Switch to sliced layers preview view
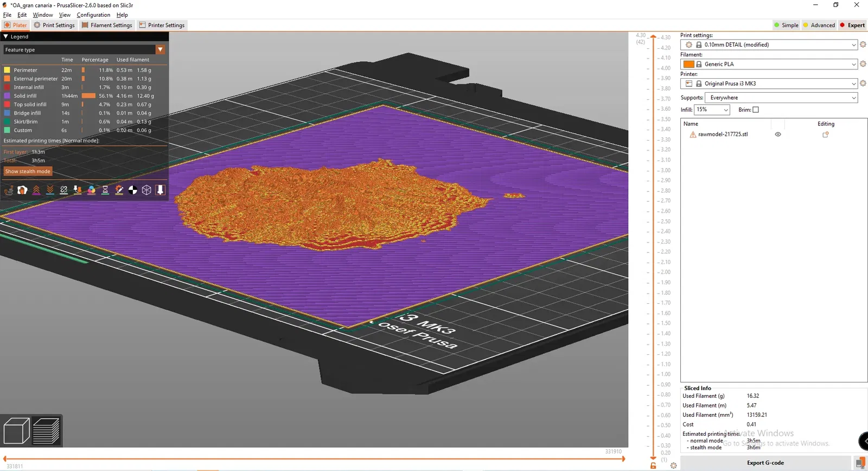Screen dimensions: 868x471 click(46, 431)
